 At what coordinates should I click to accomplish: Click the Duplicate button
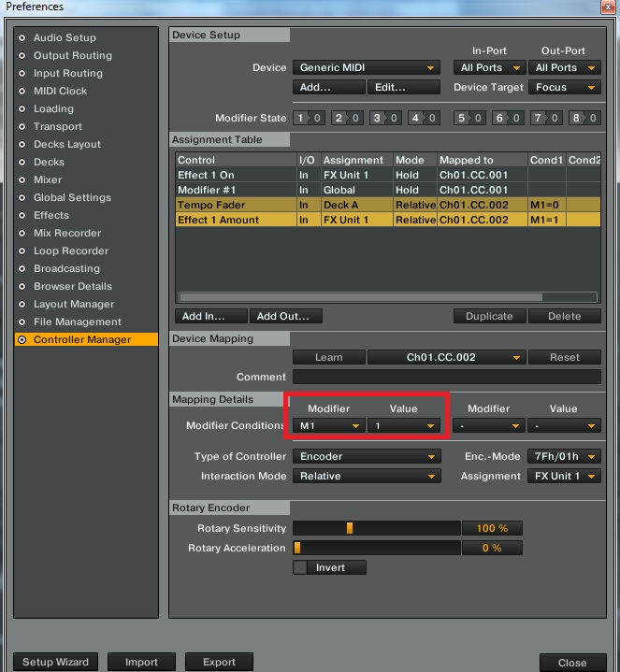click(489, 316)
